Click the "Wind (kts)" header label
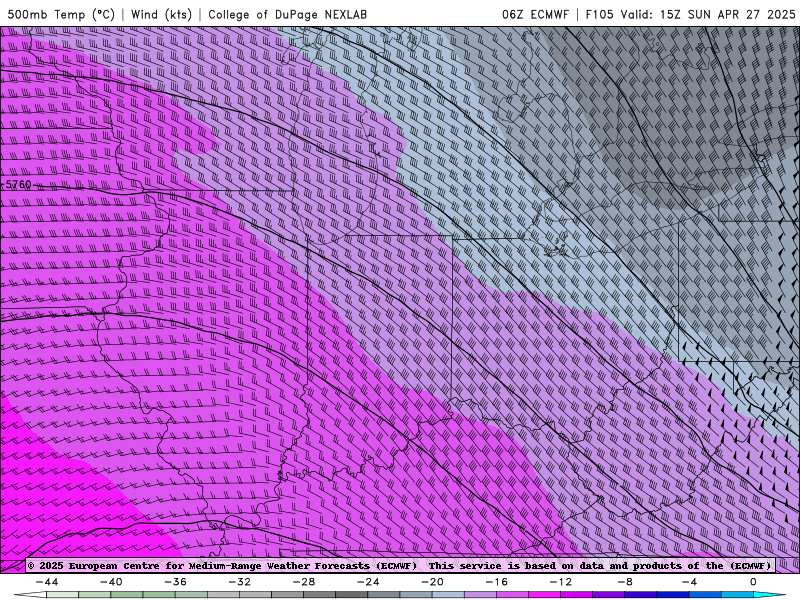Image resolution: width=800 pixels, height=600 pixels. [161, 15]
